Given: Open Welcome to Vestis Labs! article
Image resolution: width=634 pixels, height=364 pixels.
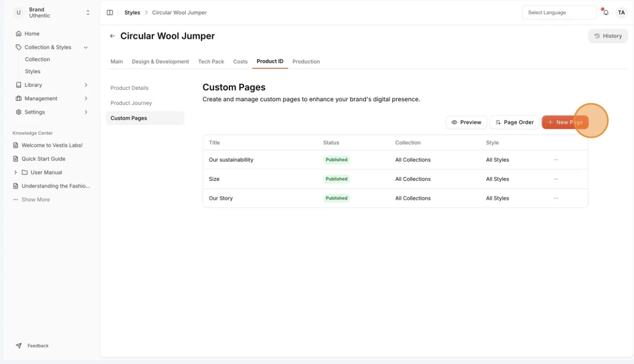Looking at the screenshot, I should pos(52,145).
